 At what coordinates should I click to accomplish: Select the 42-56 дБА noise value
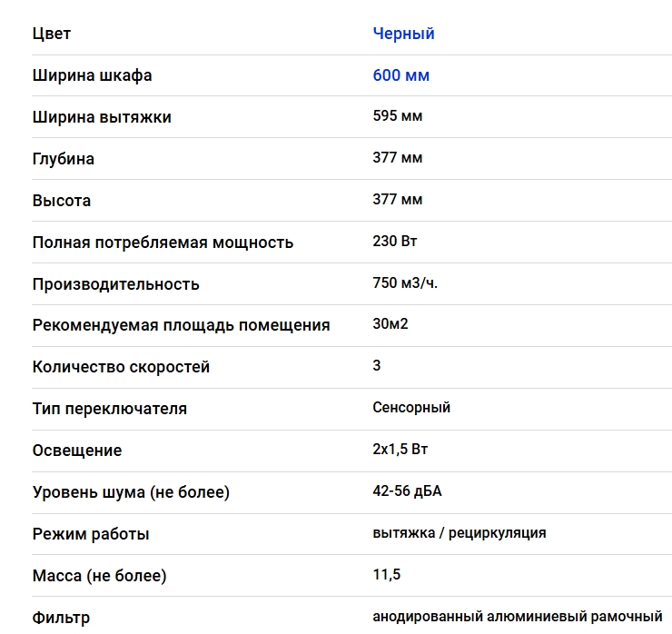tap(407, 490)
